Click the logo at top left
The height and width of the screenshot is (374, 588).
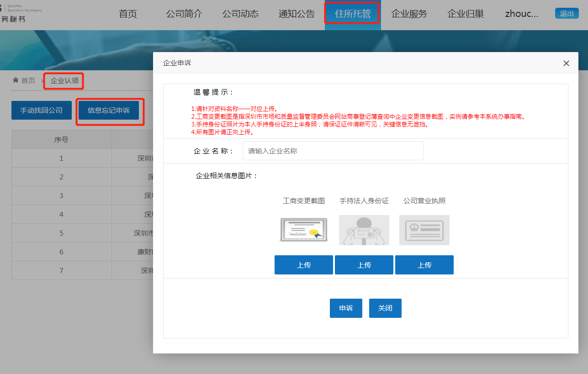21,14
